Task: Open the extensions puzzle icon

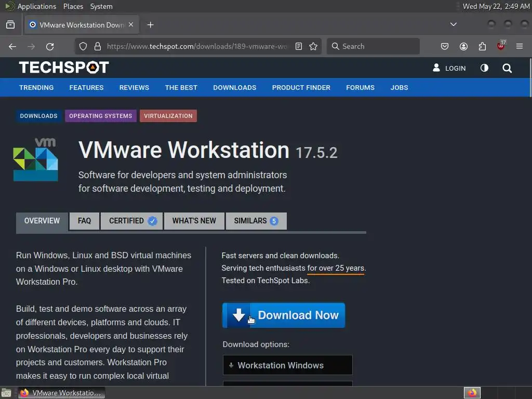Action: 482,46
